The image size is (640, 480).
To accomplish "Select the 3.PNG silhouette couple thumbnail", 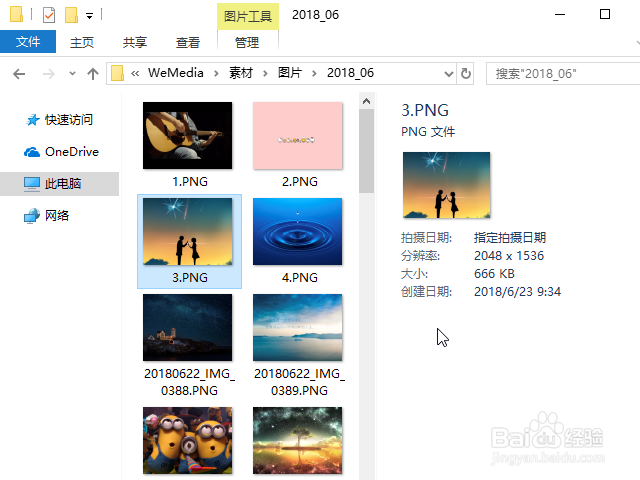I will coord(187,231).
